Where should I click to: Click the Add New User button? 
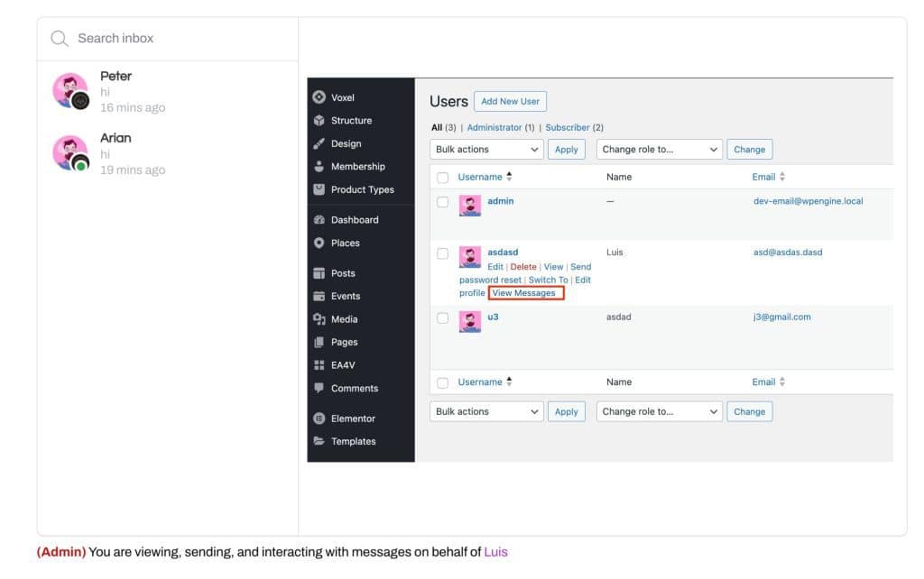tap(510, 101)
